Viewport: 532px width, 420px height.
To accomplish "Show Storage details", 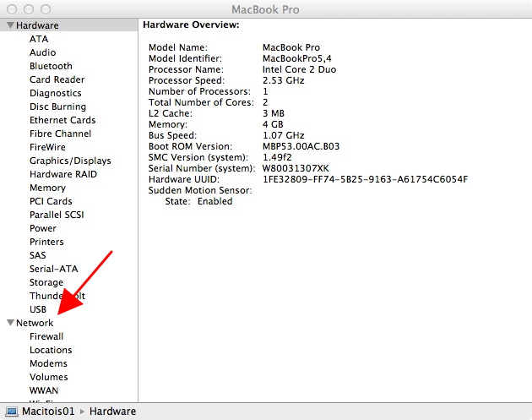I will click(x=46, y=282).
